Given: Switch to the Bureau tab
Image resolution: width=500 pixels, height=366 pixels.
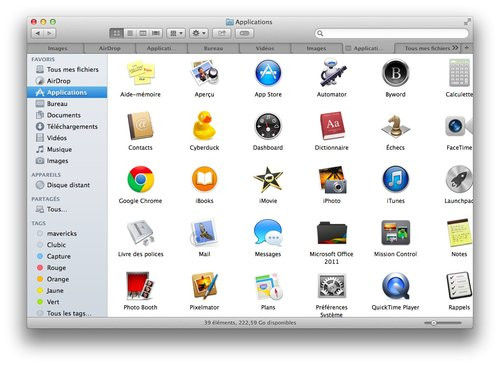Looking at the screenshot, I should pos(213,48).
